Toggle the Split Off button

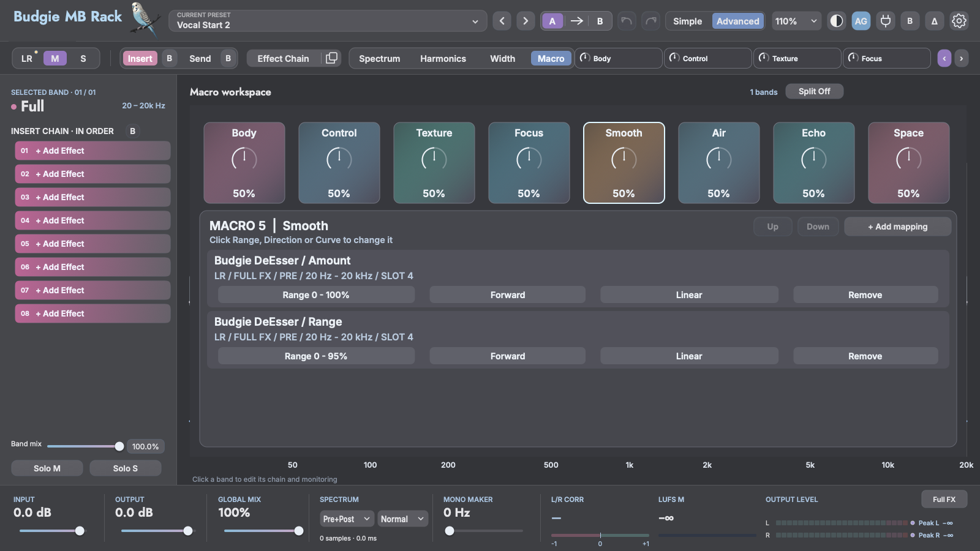click(x=815, y=91)
